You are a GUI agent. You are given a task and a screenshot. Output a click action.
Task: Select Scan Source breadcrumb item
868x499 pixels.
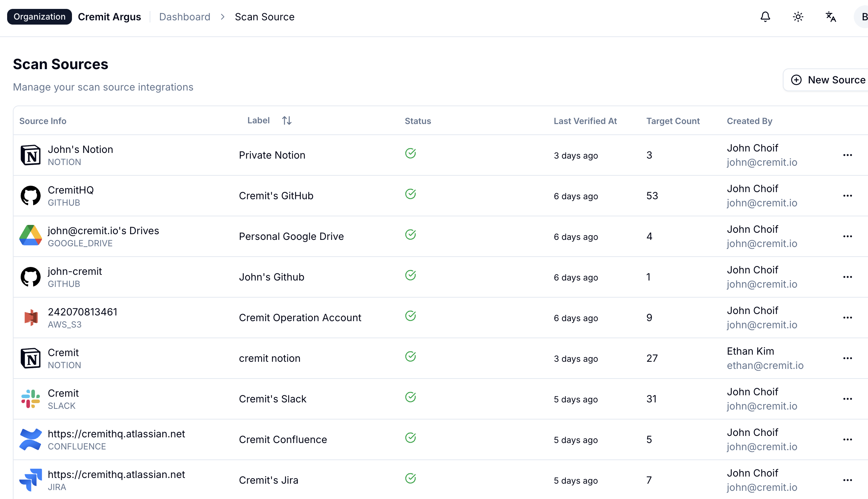(264, 17)
